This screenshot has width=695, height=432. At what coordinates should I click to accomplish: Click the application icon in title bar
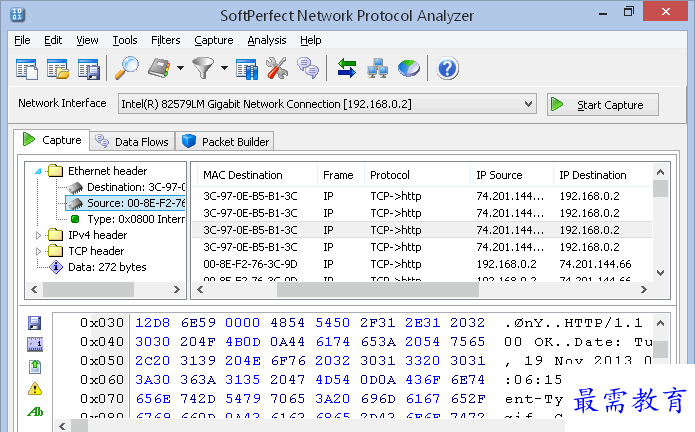(17, 14)
